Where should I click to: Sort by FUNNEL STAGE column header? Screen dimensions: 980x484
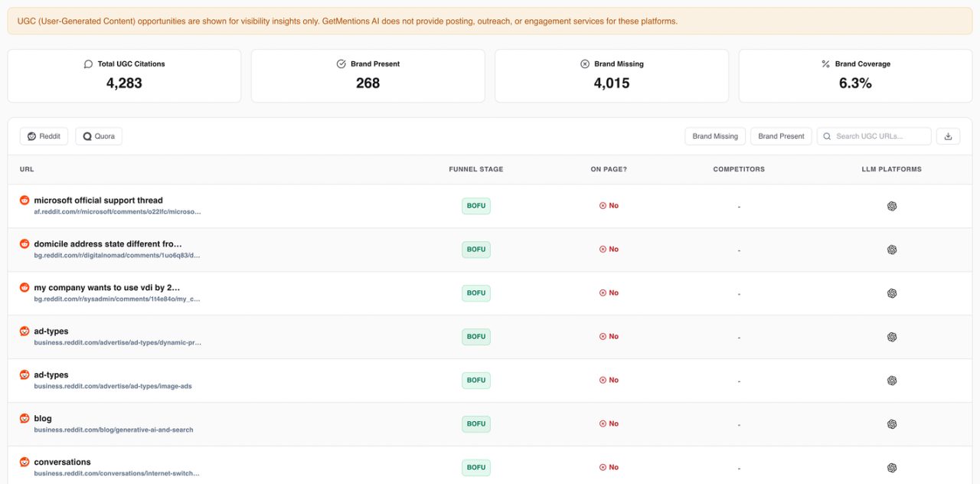[x=476, y=169]
